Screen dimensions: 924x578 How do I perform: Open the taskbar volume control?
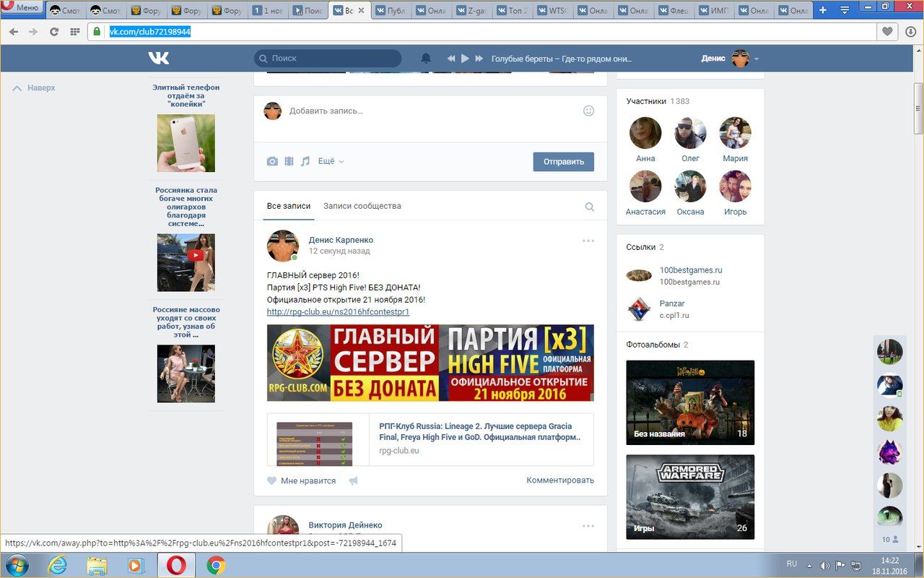click(824, 565)
